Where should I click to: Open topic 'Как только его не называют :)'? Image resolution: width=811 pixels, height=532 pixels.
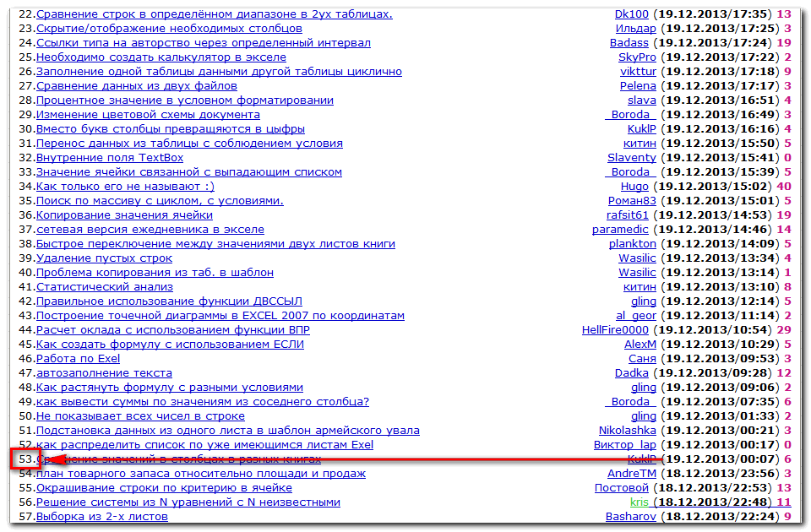click(125, 187)
